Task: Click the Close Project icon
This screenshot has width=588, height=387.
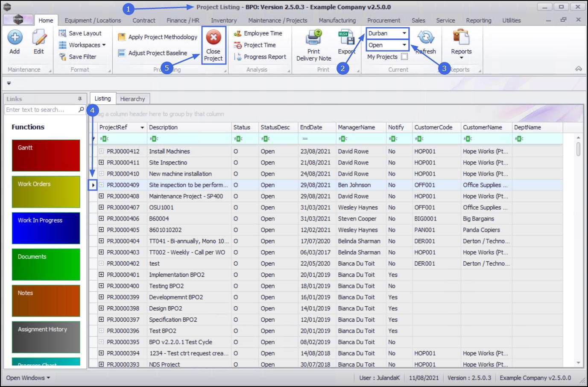Action: point(213,38)
